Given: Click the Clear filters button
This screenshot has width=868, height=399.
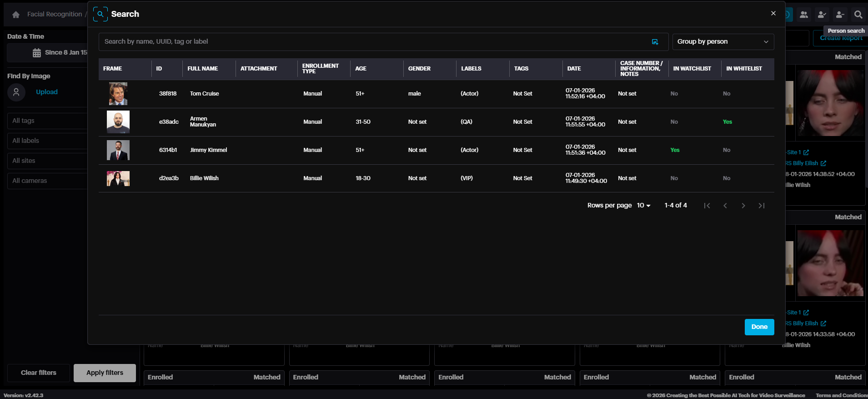Looking at the screenshot, I should pos(39,373).
